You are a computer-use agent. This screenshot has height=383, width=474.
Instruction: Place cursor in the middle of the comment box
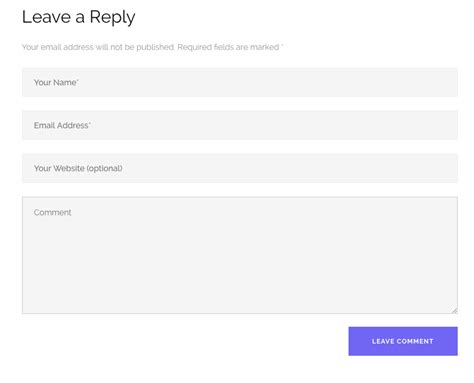(240, 255)
